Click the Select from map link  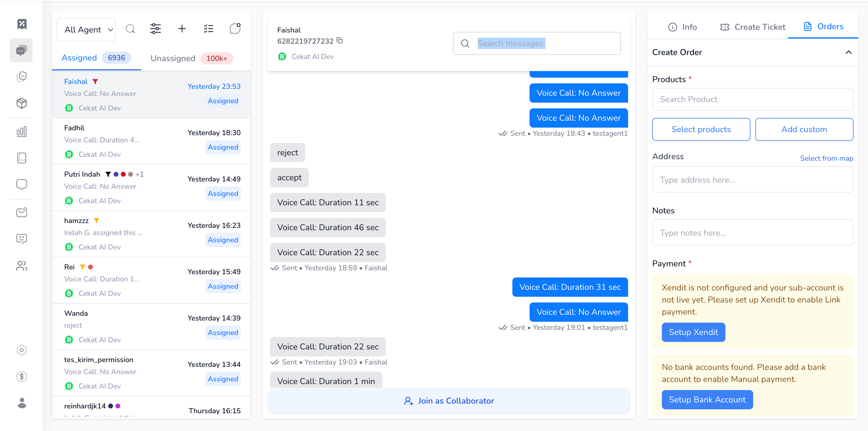pyautogui.click(x=826, y=158)
